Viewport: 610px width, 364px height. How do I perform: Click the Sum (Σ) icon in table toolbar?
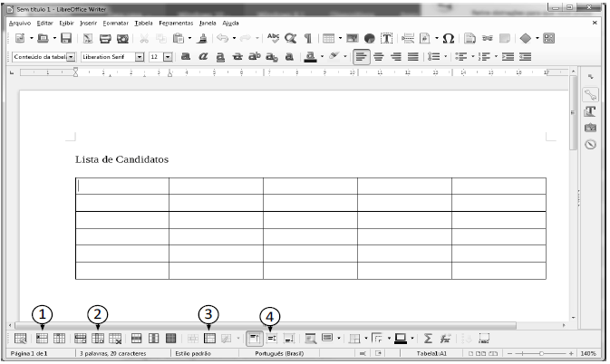pyautogui.click(x=428, y=338)
